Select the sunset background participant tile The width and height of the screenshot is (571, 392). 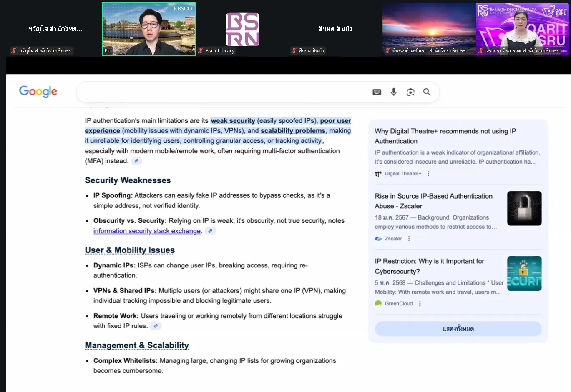(429, 29)
